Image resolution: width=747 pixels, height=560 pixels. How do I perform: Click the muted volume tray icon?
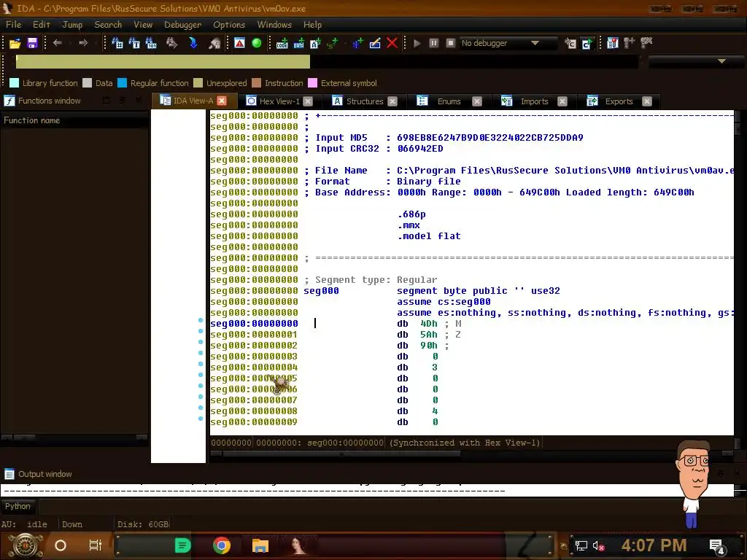(598, 545)
